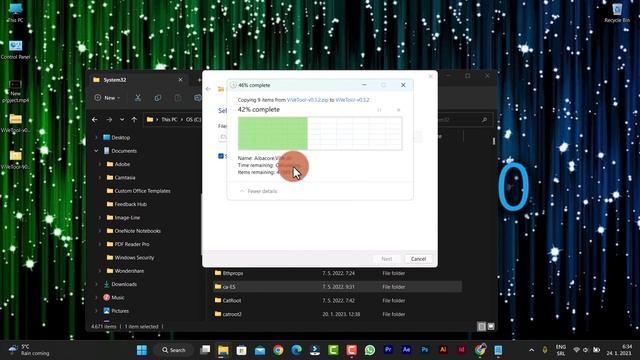Expand the Desktop tree node
The image size is (640, 360).
click(96, 138)
